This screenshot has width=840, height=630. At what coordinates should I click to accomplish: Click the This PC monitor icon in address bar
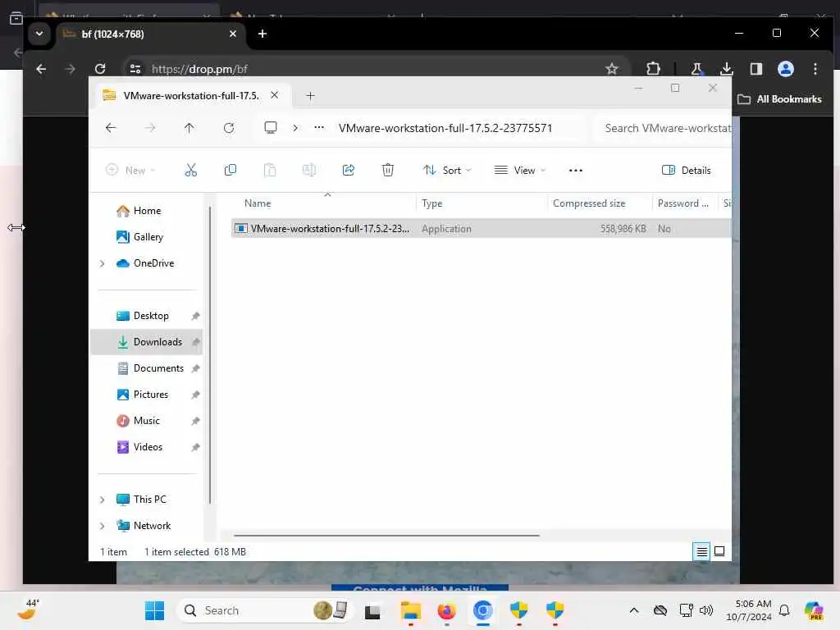(x=271, y=128)
